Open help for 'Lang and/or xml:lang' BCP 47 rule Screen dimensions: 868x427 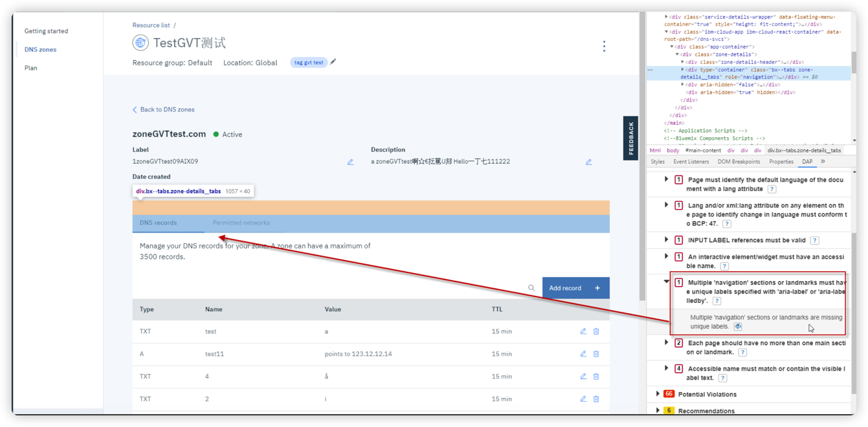pos(727,224)
